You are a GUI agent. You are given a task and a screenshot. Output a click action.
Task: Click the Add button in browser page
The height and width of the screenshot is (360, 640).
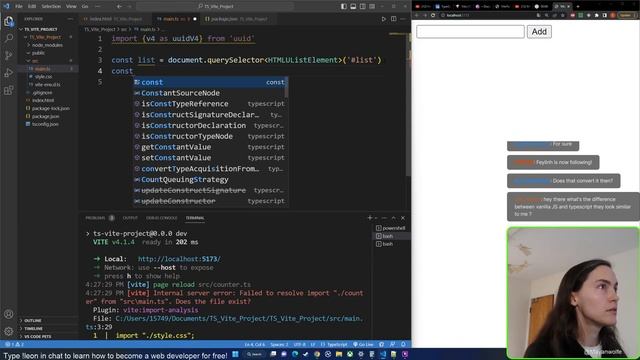(x=539, y=31)
